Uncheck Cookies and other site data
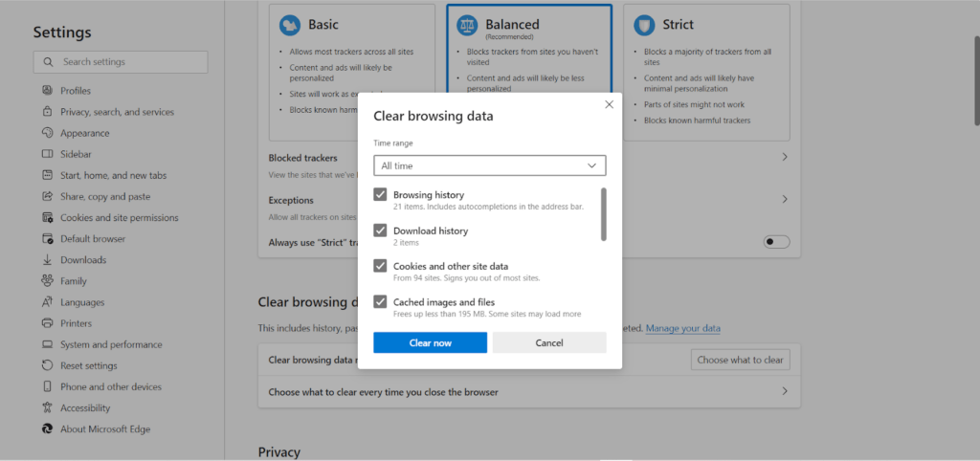 380,266
